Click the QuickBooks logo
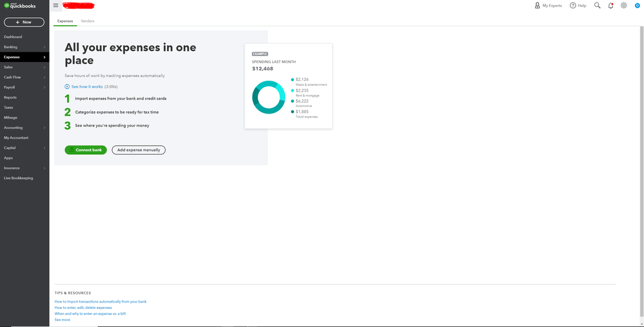 (19, 6)
